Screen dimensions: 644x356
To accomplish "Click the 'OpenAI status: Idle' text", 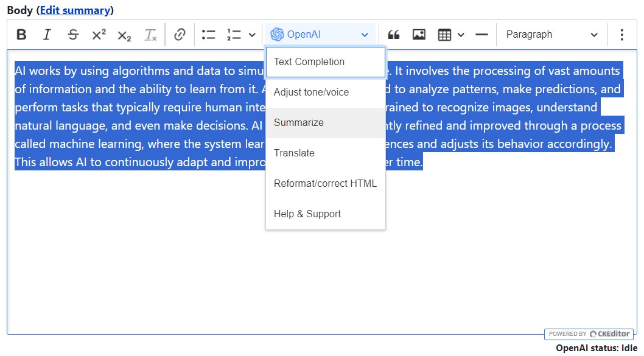I will coord(597,348).
